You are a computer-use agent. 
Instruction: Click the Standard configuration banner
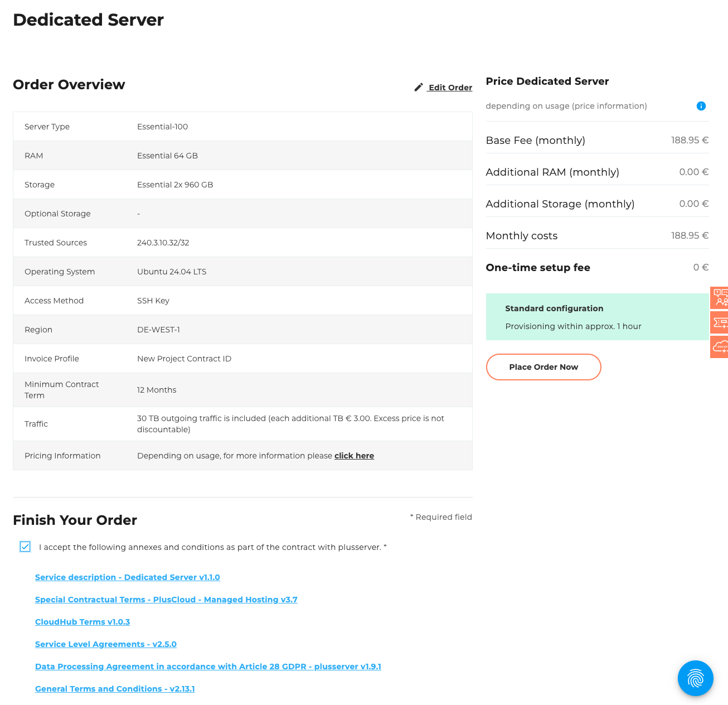tap(596, 317)
